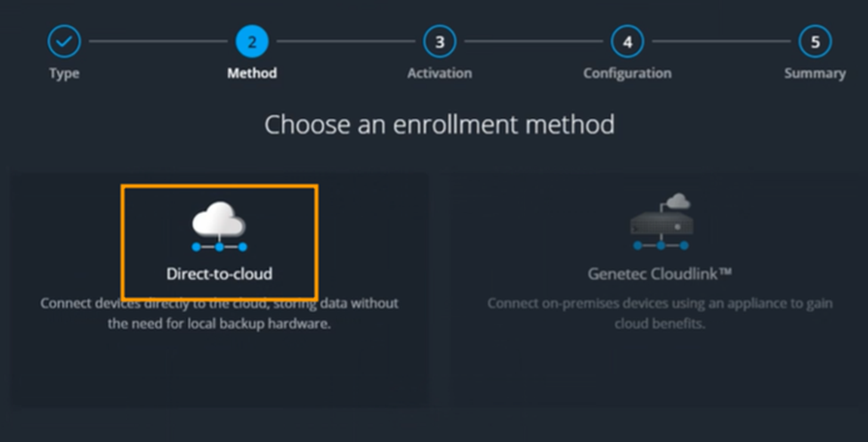Click the step 4 numbered circle

coord(627,41)
